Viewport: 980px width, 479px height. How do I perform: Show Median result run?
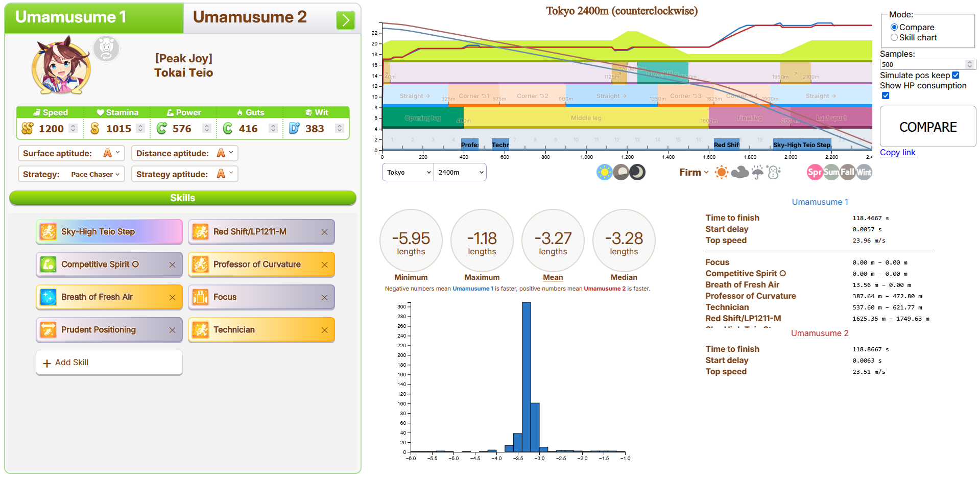pyautogui.click(x=624, y=240)
